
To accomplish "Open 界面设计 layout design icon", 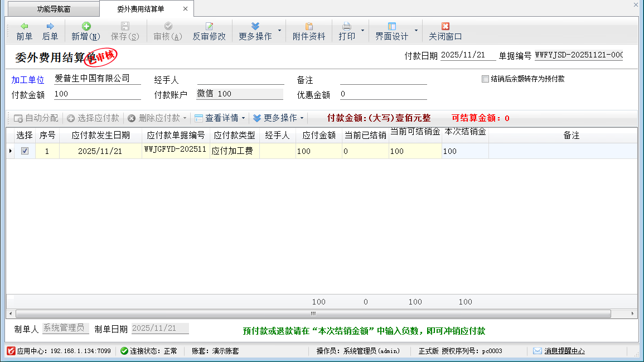I will pos(391,26).
